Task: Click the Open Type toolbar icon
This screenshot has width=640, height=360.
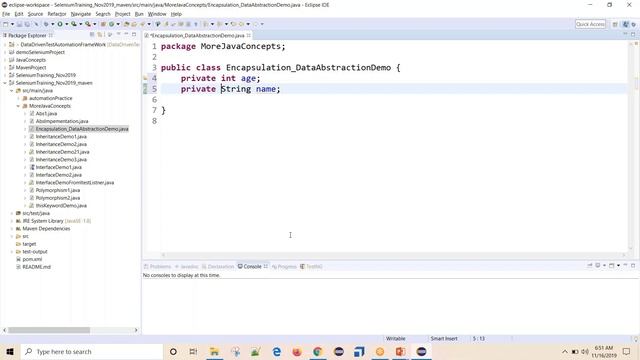Action: [127, 24]
